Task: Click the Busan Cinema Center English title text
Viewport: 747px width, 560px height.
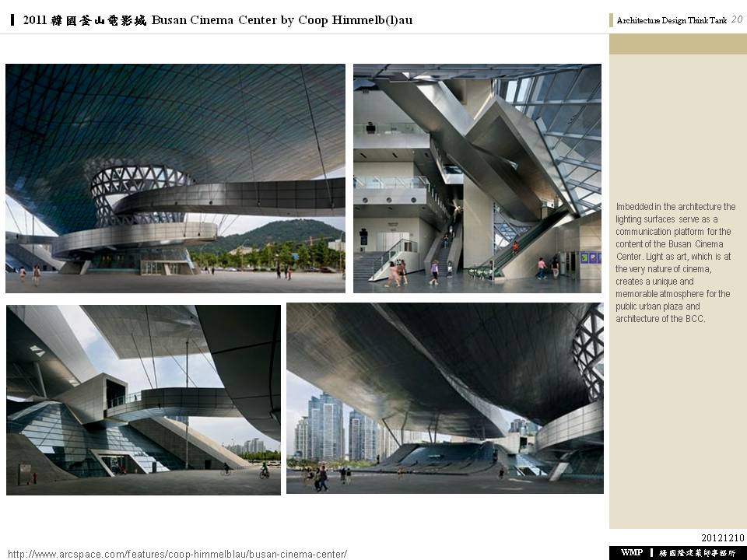Action: click(x=282, y=20)
